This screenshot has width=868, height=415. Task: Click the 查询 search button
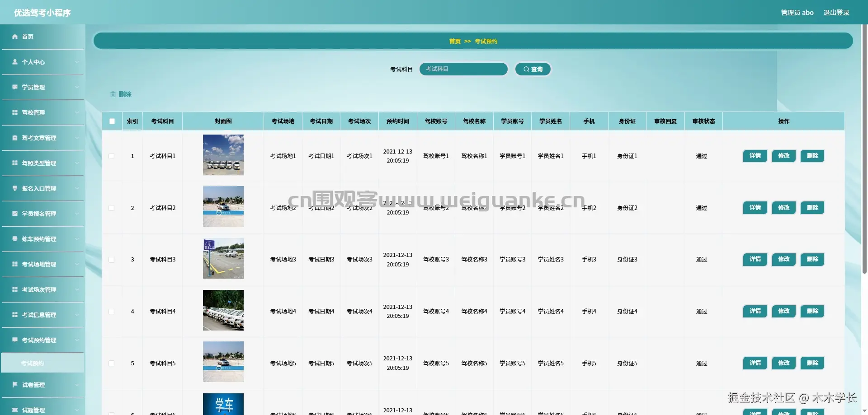[533, 69]
